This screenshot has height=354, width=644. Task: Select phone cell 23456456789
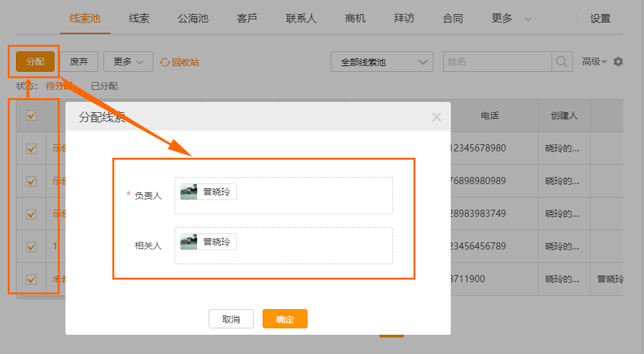[x=478, y=246]
